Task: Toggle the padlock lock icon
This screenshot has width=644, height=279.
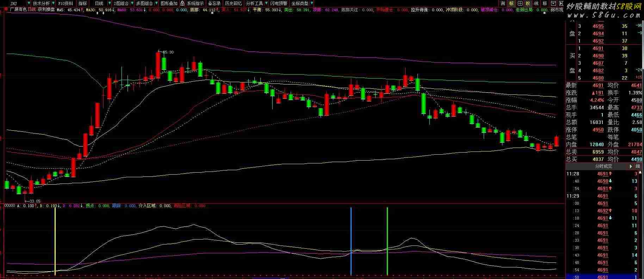Action: tap(182, 3)
